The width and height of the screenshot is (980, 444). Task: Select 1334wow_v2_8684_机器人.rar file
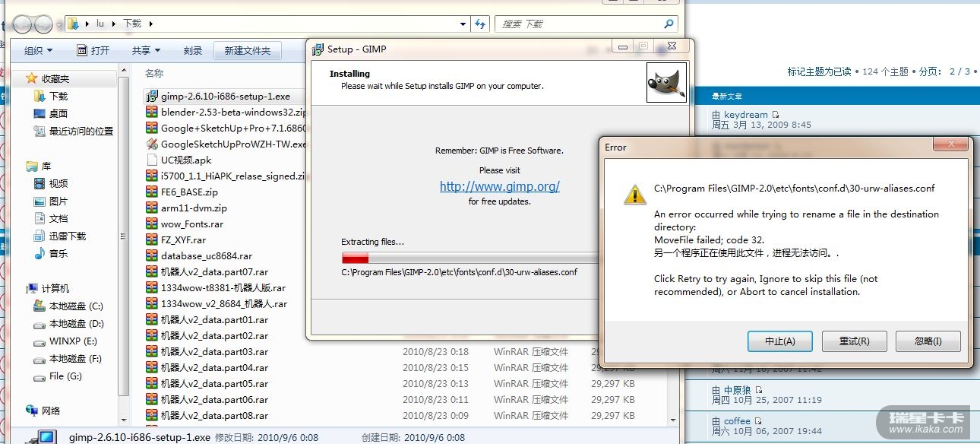[224, 304]
